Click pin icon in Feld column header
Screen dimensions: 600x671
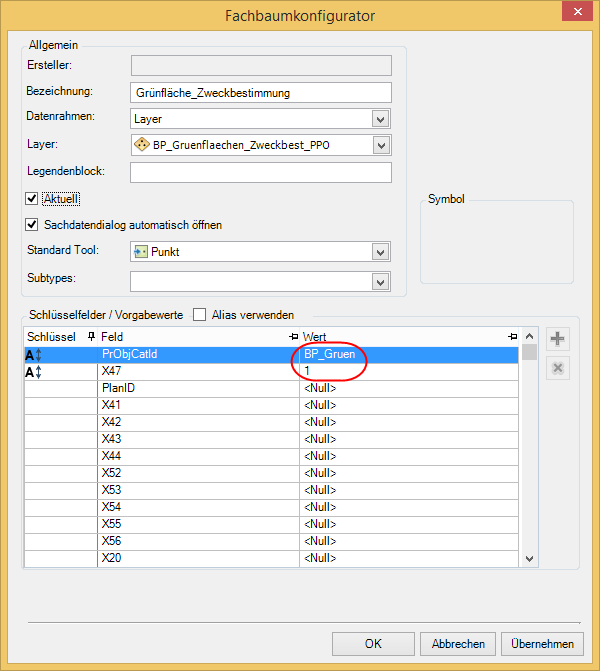coord(293,337)
